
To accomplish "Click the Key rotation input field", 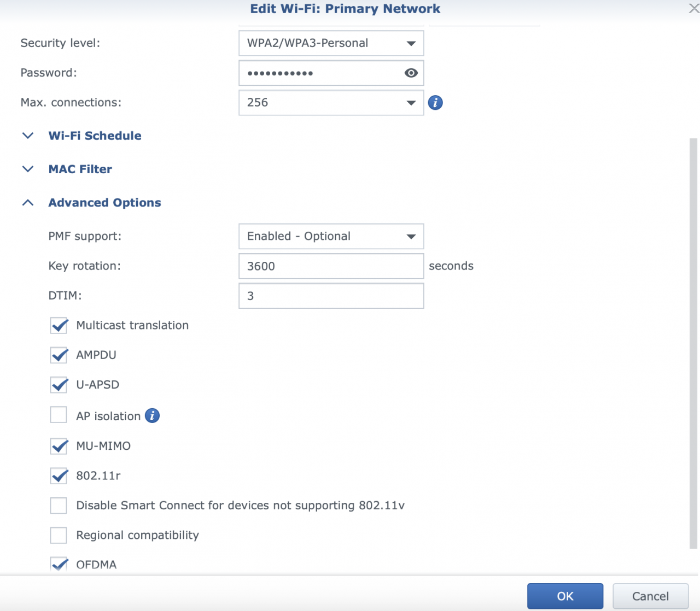I will [x=331, y=266].
